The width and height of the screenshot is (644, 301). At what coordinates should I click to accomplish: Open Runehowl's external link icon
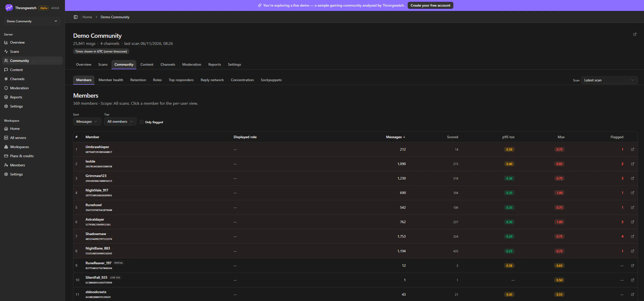[x=633, y=207]
